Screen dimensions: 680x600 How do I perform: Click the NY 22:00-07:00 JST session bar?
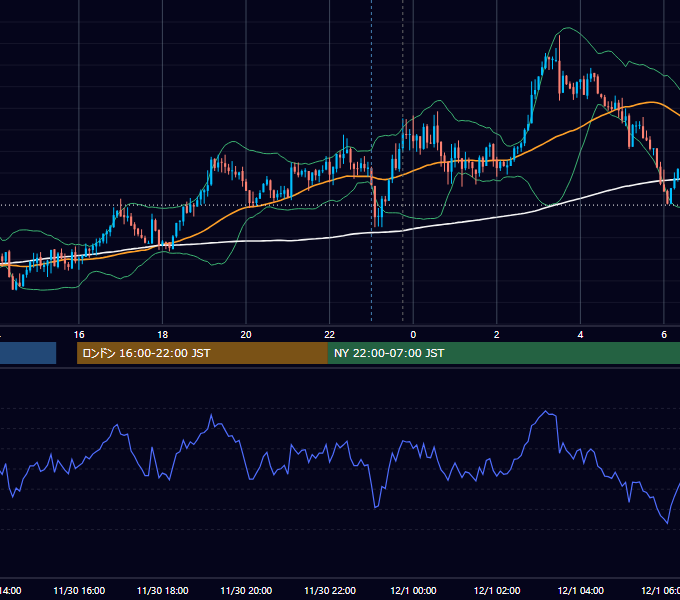tap(503, 353)
